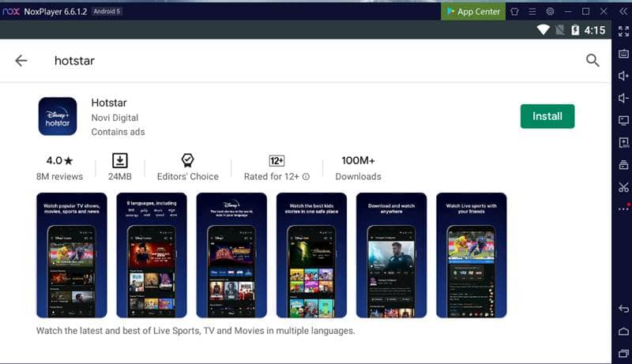Image resolution: width=632 pixels, height=364 pixels.
Task: Open the Live sports with friends screenshot
Action: coord(471,255)
